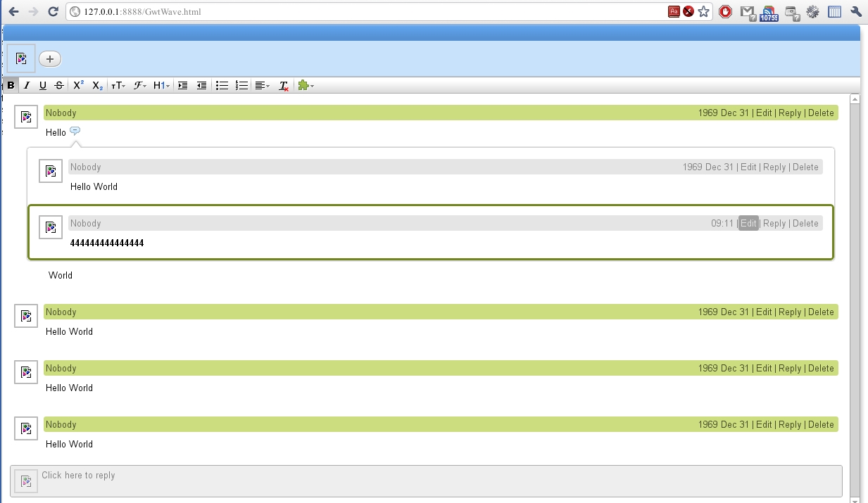Click the red dictionary Aa extension icon
This screenshot has height=503, width=868.
coord(674,11)
